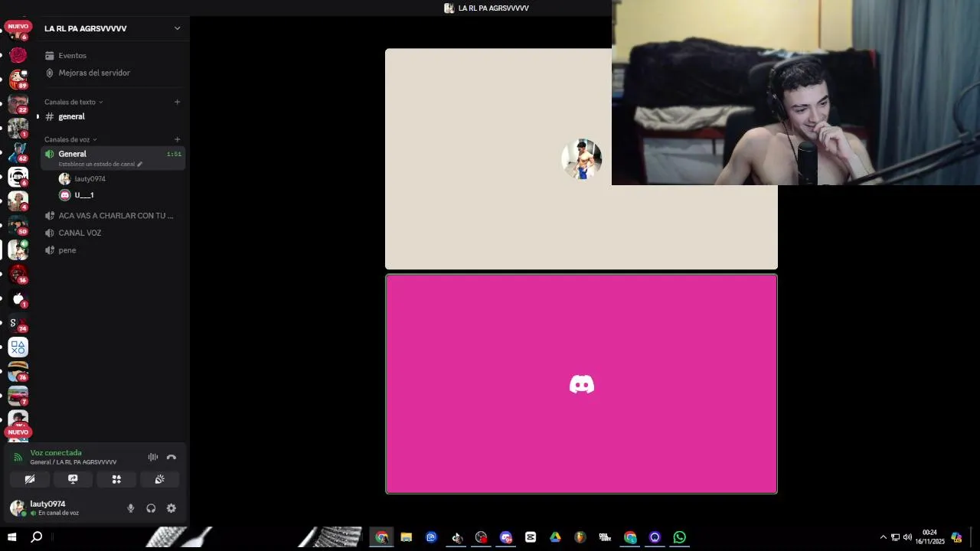
Task: Open File Explorer from the taskbar
Action: (407, 537)
